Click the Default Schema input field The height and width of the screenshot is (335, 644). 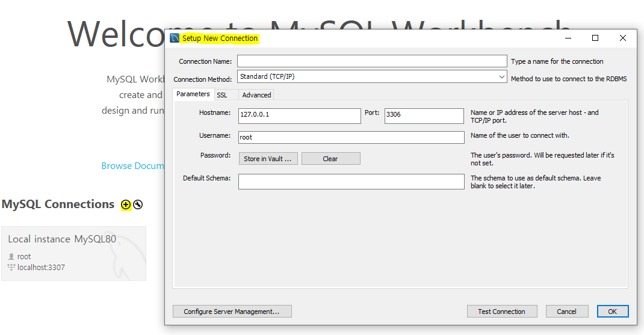351,182
